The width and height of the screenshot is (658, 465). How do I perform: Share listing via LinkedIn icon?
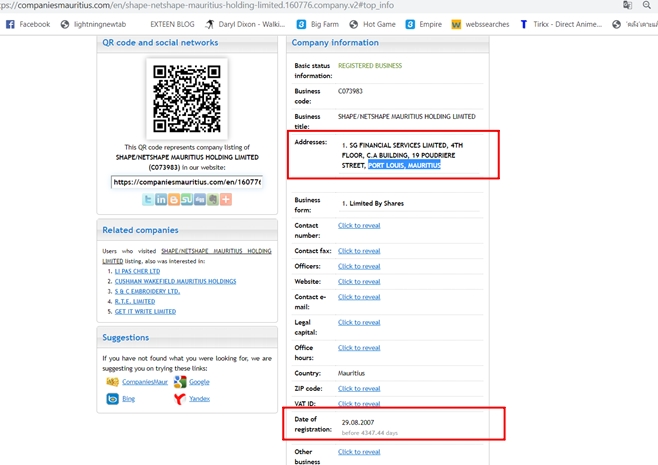(x=161, y=200)
